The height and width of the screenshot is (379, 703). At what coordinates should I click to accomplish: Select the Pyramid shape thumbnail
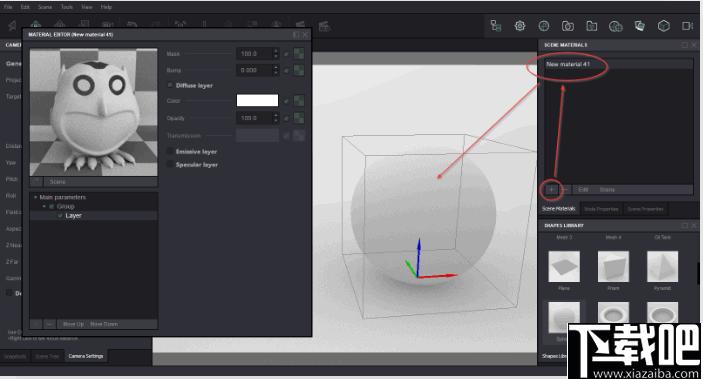click(663, 266)
